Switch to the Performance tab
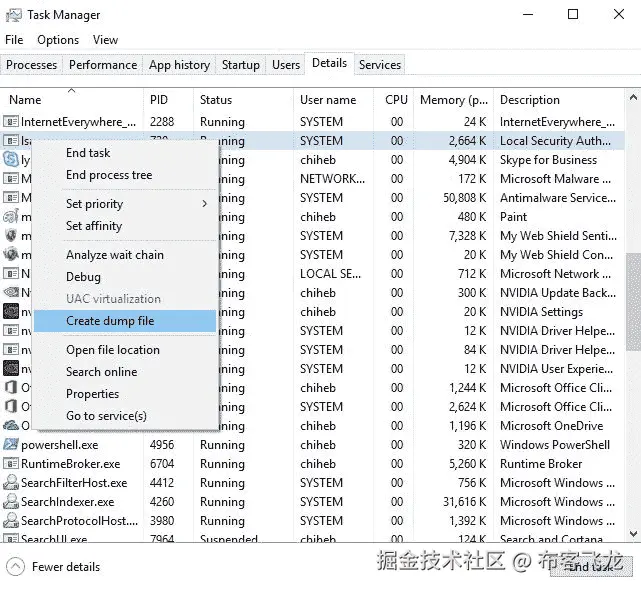The image size is (641, 590). (103, 65)
